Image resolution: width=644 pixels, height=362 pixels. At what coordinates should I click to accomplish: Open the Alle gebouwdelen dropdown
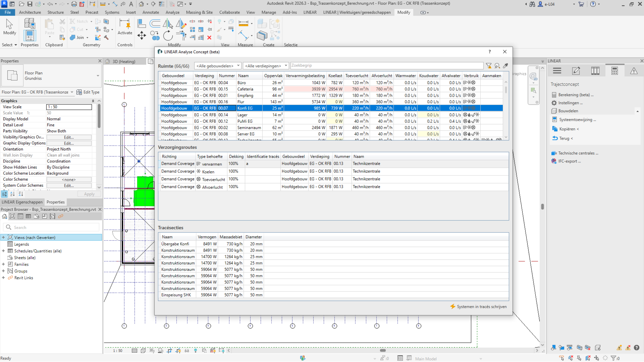pos(217,66)
